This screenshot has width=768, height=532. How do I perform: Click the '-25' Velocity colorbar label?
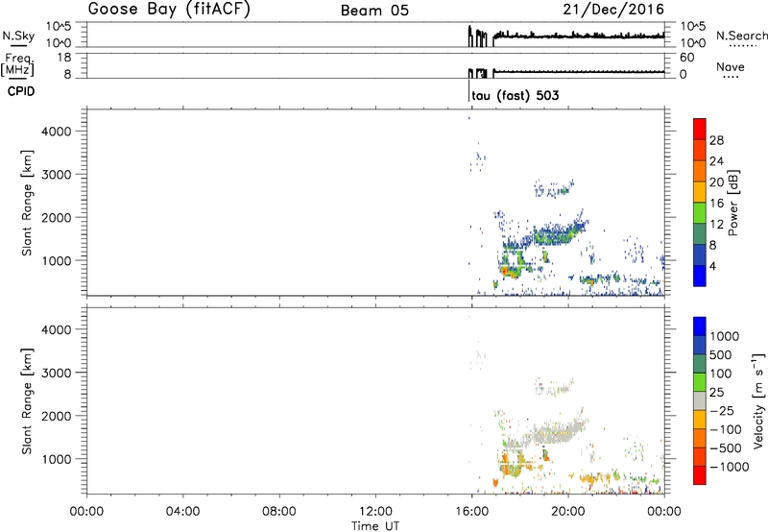coord(722,410)
